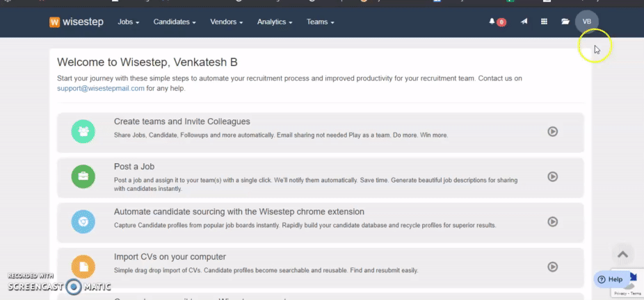Expand the Vendors menu

pos(226,22)
